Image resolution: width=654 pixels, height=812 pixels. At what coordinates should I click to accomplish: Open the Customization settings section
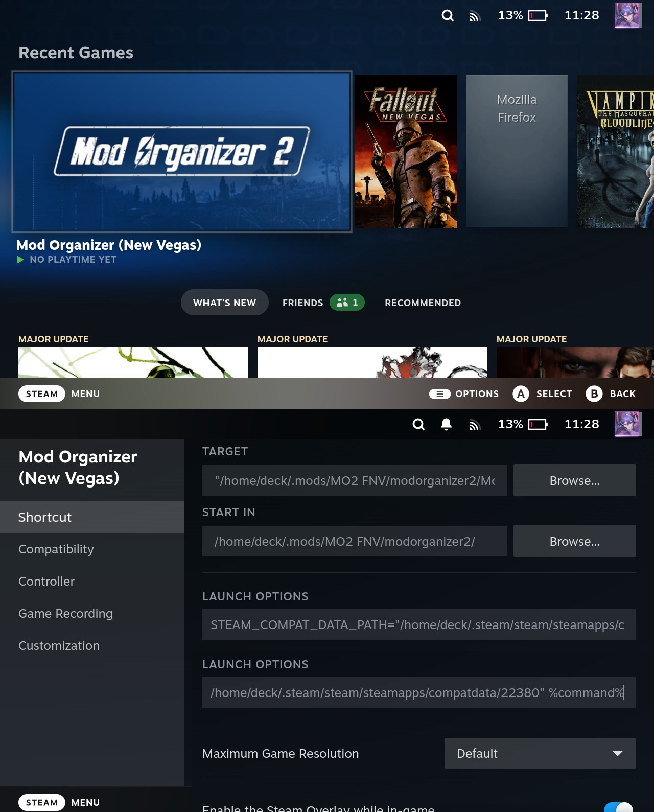point(92,646)
